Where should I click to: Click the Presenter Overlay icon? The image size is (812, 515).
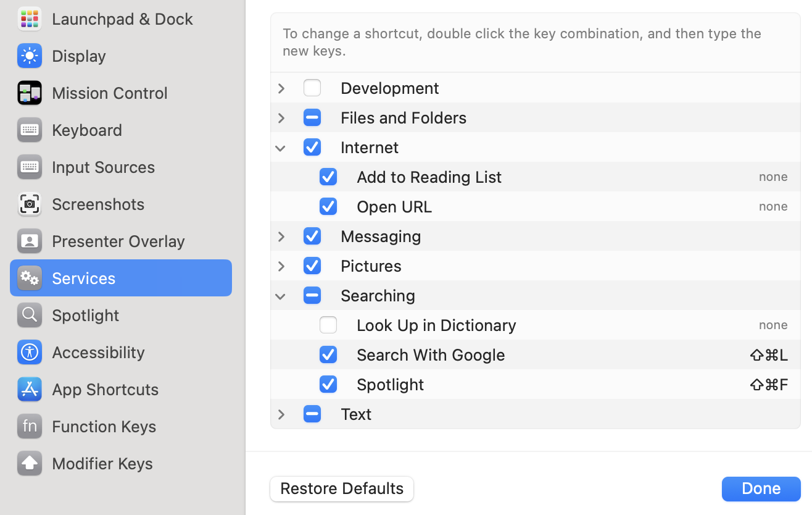(x=29, y=241)
